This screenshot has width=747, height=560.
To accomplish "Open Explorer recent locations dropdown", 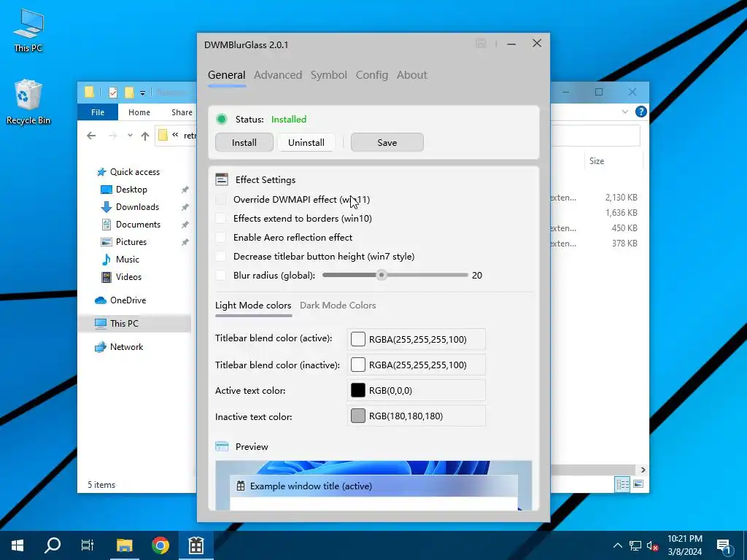I will click(x=130, y=136).
